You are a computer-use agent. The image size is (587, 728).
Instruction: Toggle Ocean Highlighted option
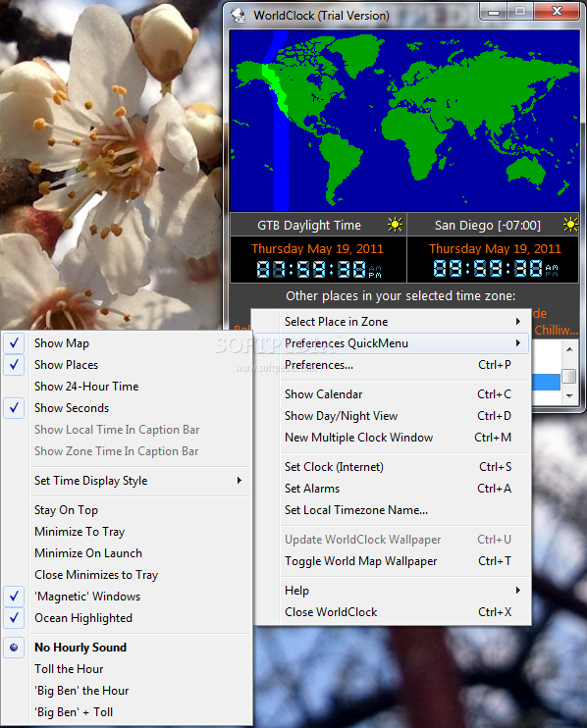coord(128,618)
